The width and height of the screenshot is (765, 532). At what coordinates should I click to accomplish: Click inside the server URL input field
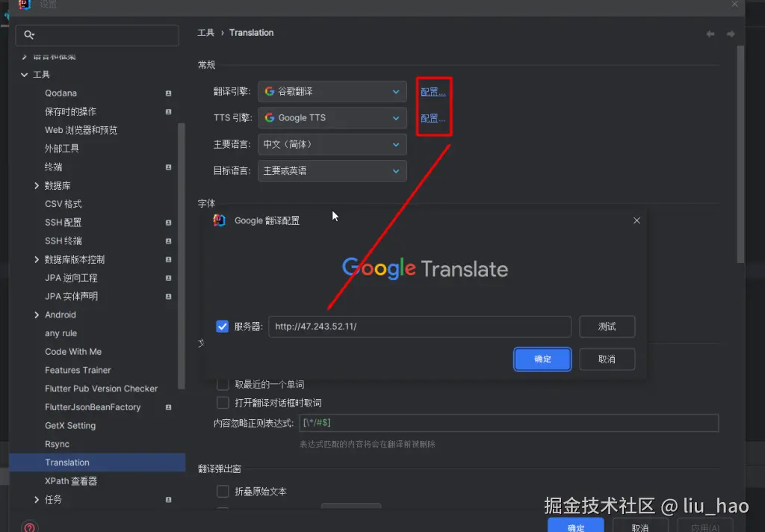point(418,327)
